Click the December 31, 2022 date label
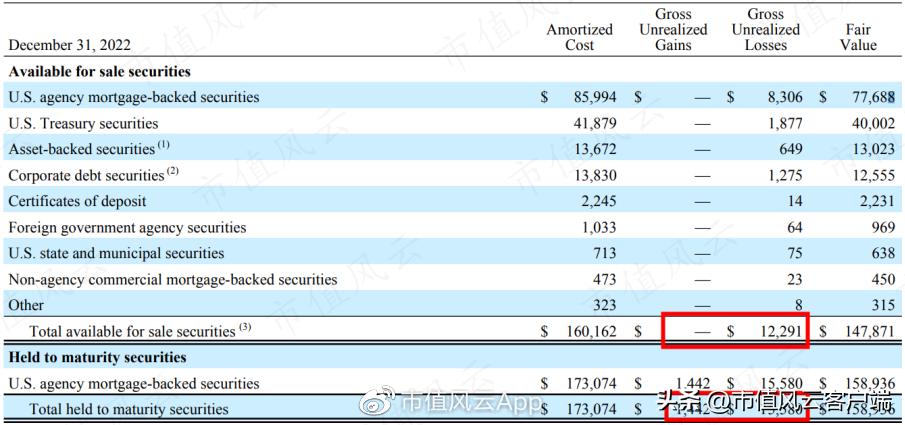The image size is (905, 425). (x=69, y=45)
